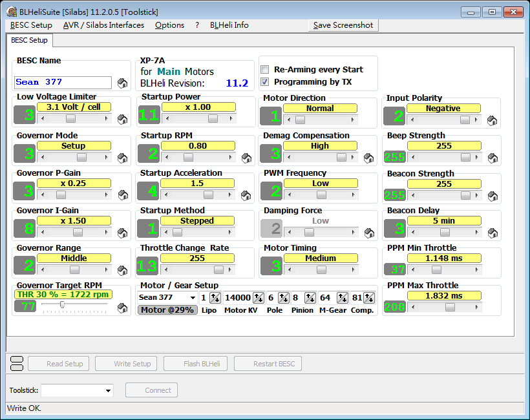Viewport: 530px width, 420px height.
Task: Uncheck Programming by TX checkbox
Action: click(264, 82)
